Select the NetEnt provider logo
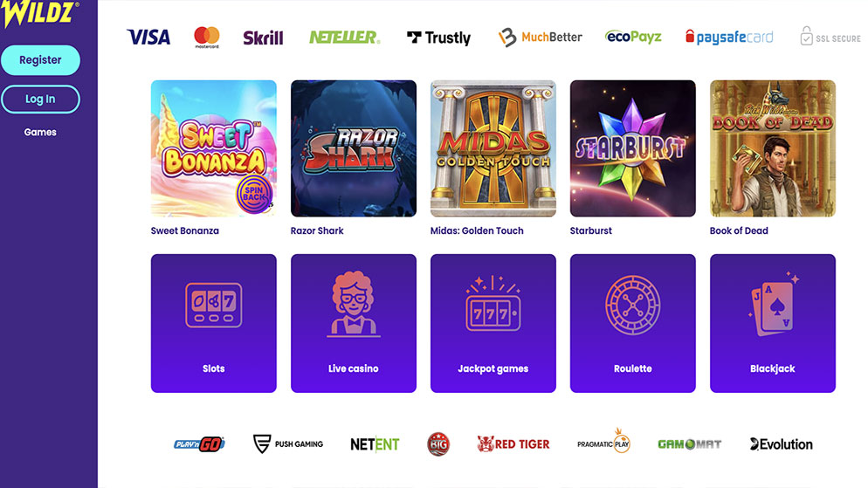Viewport: 868px width, 488px height. pos(375,443)
